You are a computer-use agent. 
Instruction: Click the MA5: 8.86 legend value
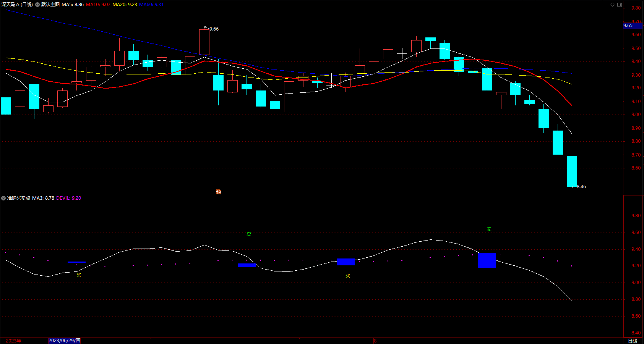[73, 5]
